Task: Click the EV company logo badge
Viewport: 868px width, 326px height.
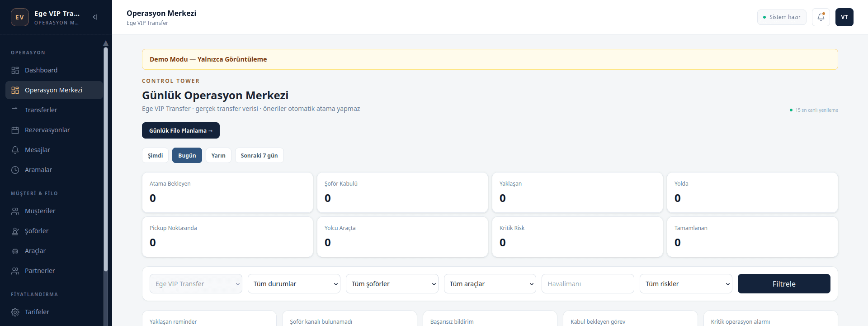Action: tap(20, 17)
